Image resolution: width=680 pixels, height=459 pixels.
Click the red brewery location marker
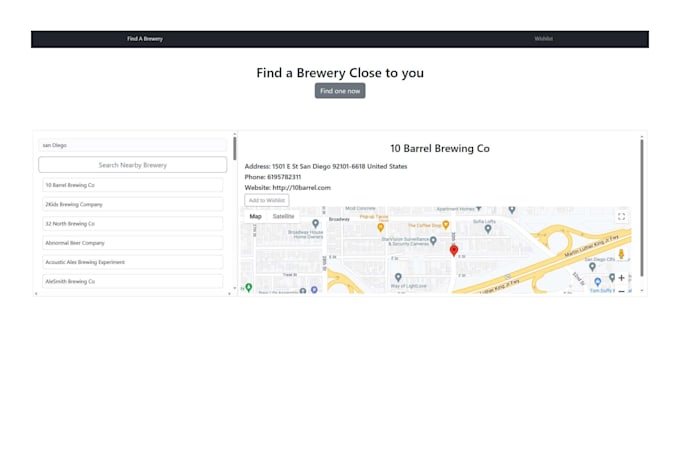(454, 250)
